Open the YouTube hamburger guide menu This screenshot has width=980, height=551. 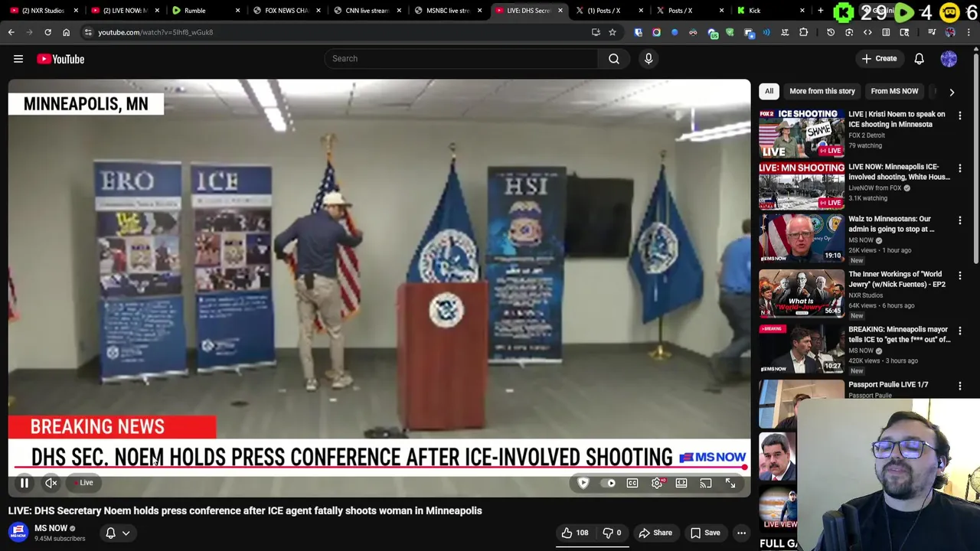[x=18, y=59]
